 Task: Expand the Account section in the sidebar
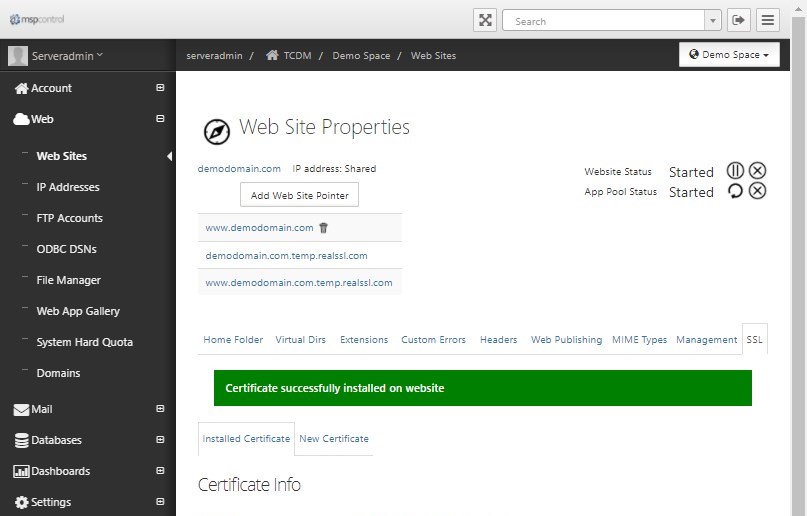click(x=160, y=88)
